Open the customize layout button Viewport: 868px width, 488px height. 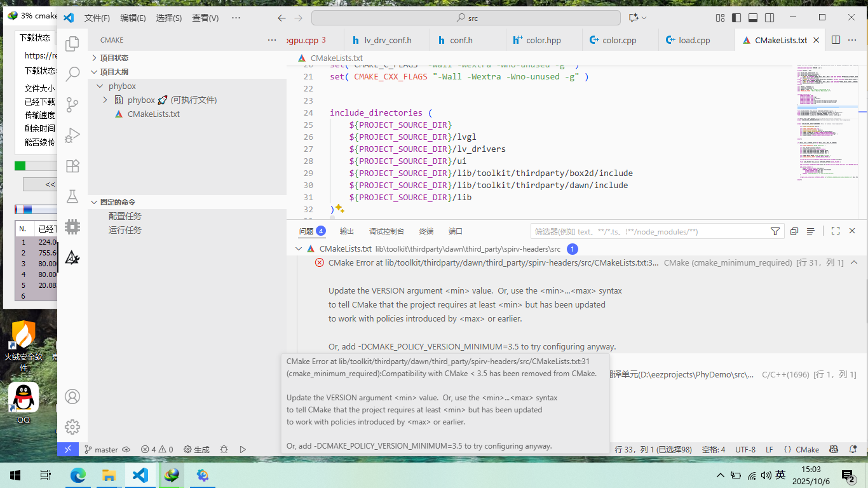point(720,18)
